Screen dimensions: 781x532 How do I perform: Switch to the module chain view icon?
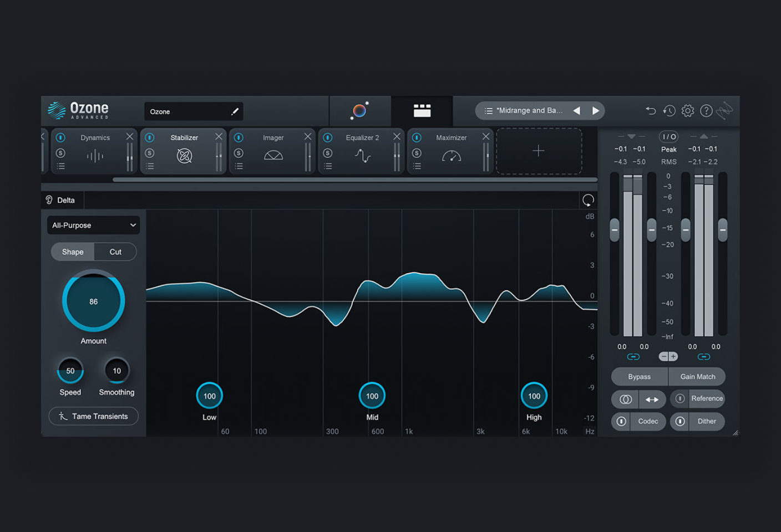point(422,111)
